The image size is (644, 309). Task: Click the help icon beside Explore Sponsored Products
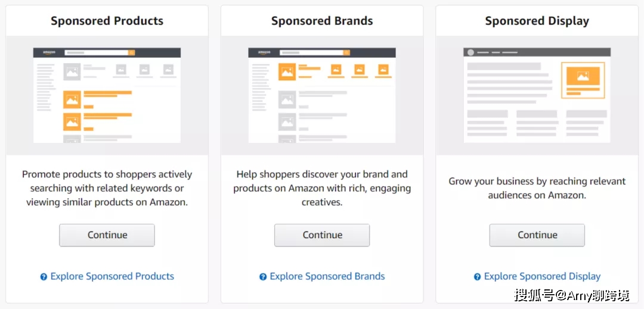pos(44,277)
